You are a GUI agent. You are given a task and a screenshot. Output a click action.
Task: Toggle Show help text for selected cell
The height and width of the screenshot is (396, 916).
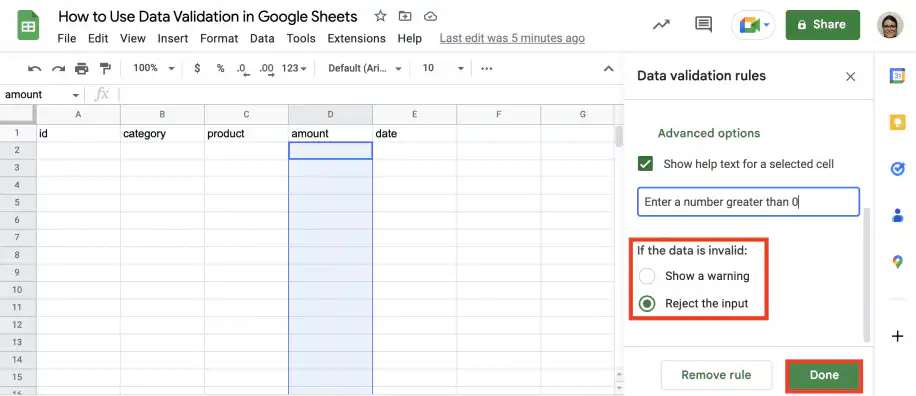[646, 164]
